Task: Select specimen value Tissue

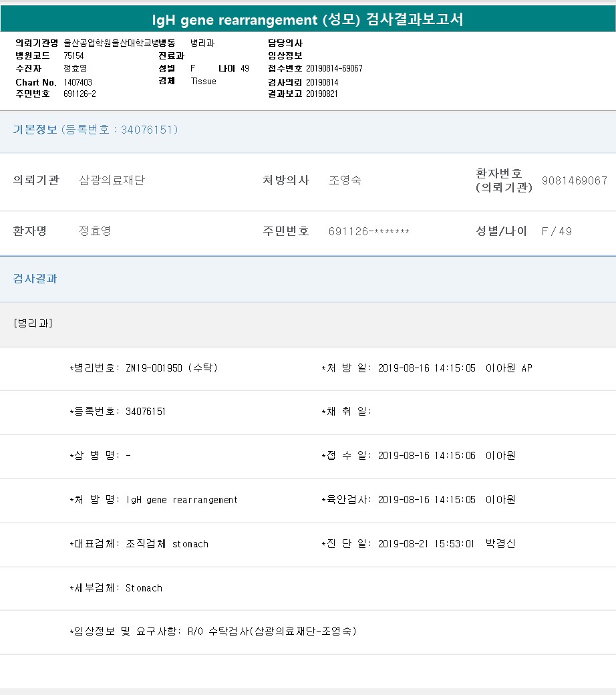Action: (x=203, y=81)
